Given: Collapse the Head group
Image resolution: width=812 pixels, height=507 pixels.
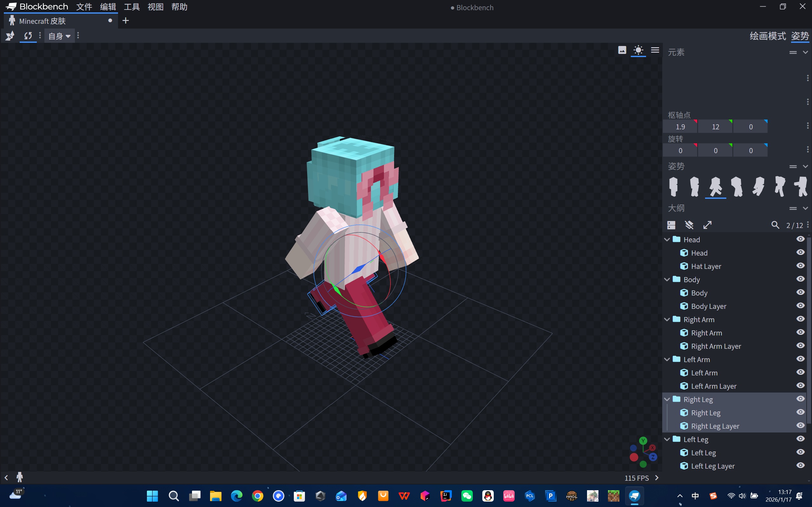Looking at the screenshot, I should click(667, 239).
